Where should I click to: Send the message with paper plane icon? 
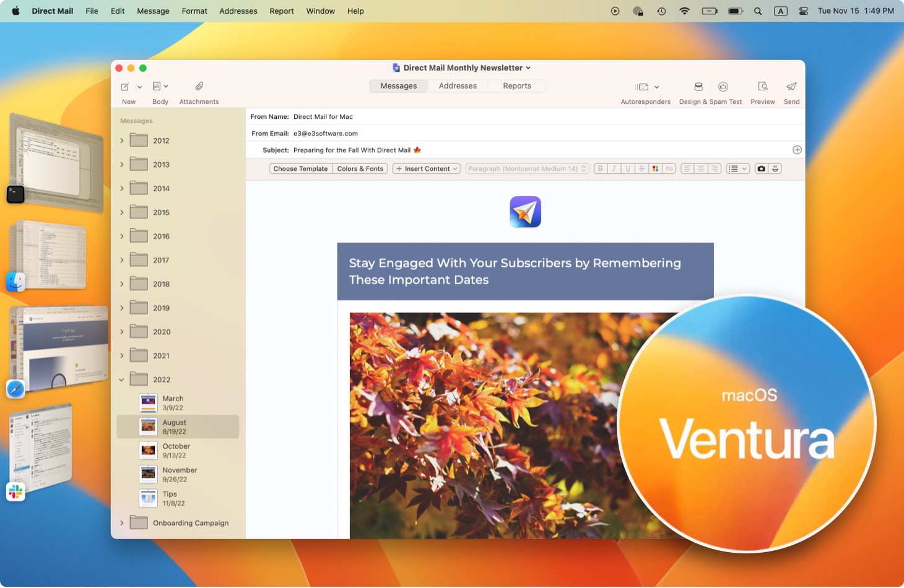791,87
